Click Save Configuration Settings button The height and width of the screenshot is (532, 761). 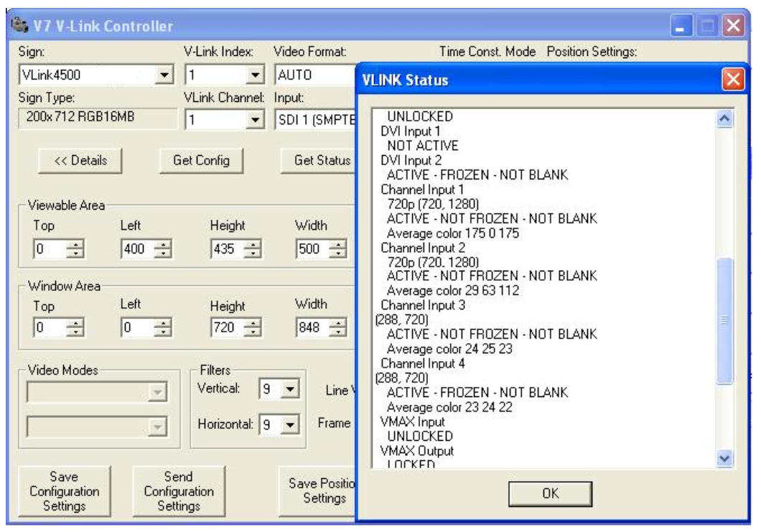coord(61,491)
